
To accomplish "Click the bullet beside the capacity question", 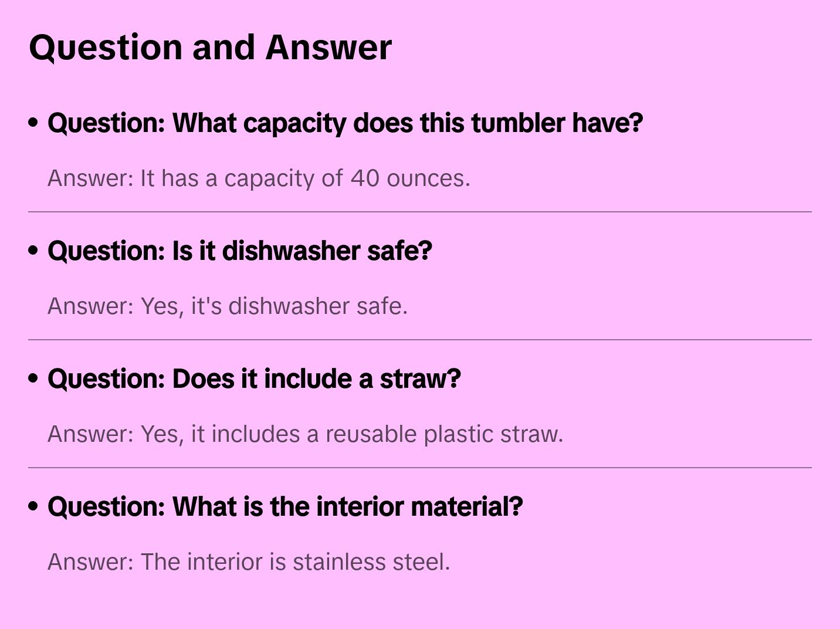I will pyautogui.click(x=33, y=123).
